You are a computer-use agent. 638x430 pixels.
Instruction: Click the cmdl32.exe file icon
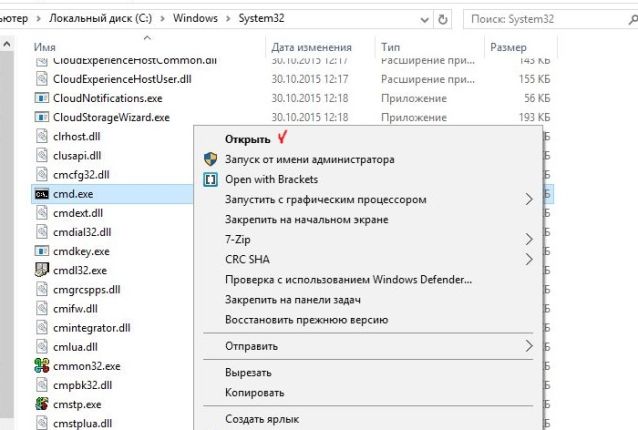coord(42,270)
